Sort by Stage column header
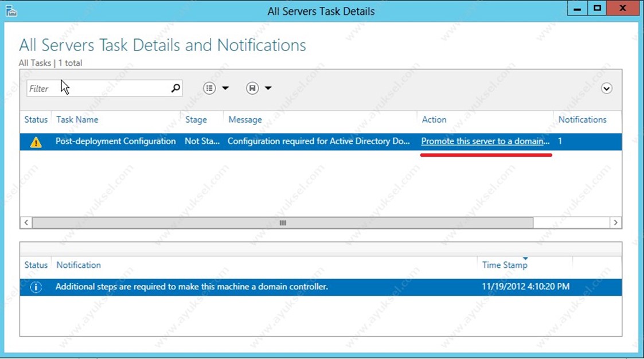644x359 pixels. 196,119
